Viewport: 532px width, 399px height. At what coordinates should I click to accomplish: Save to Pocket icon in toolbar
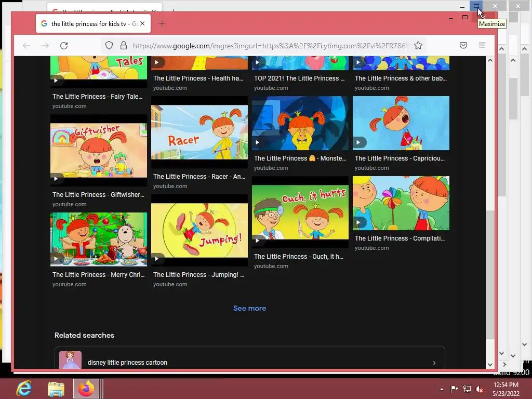pyautogui.click(x=463, y=46)
